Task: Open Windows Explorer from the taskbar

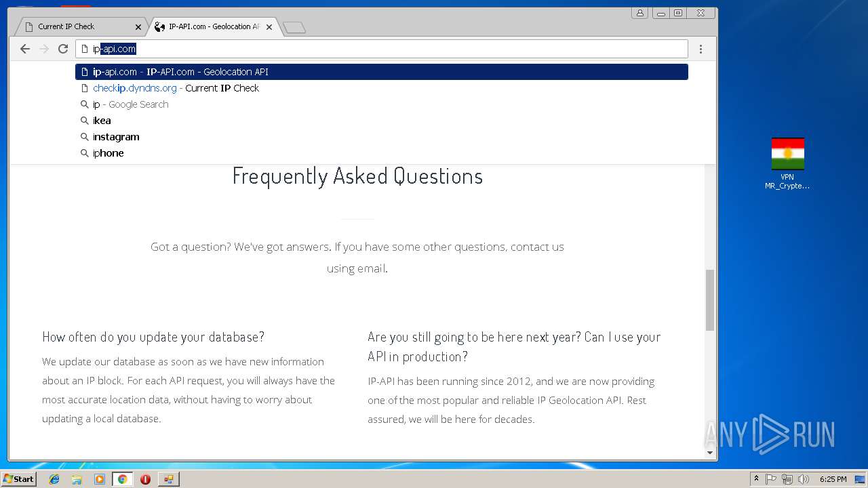Action: tap(77, 479)
